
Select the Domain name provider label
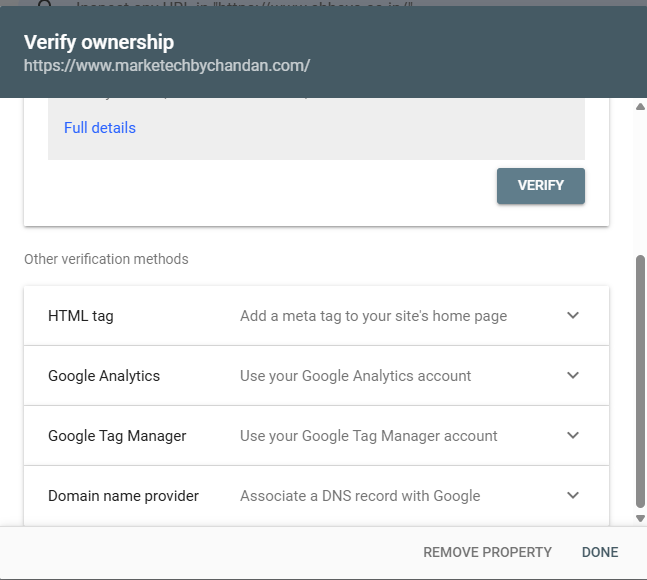click(x=123, y=496)
